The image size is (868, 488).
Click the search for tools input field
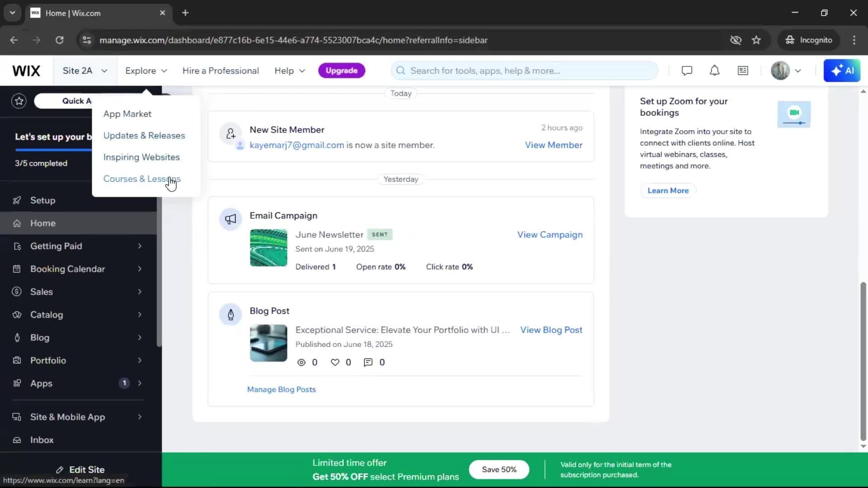tap(524, 70)
